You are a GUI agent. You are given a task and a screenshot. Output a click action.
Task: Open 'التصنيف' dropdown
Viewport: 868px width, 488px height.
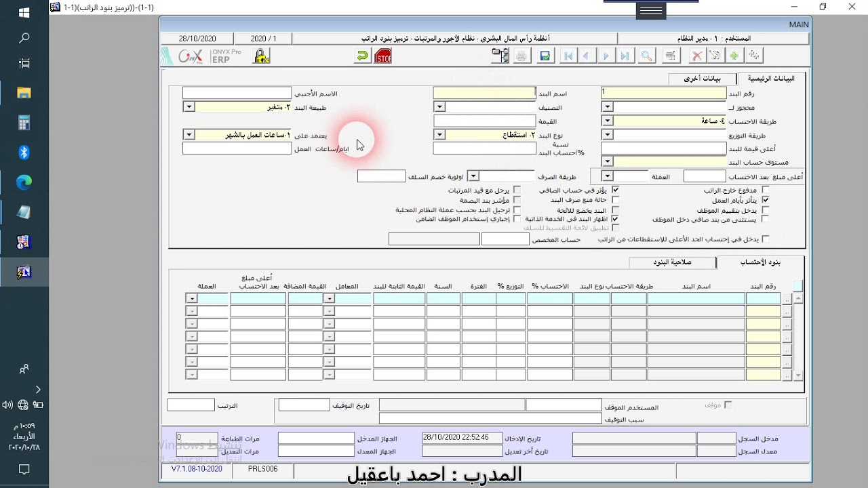pos(439,106)
